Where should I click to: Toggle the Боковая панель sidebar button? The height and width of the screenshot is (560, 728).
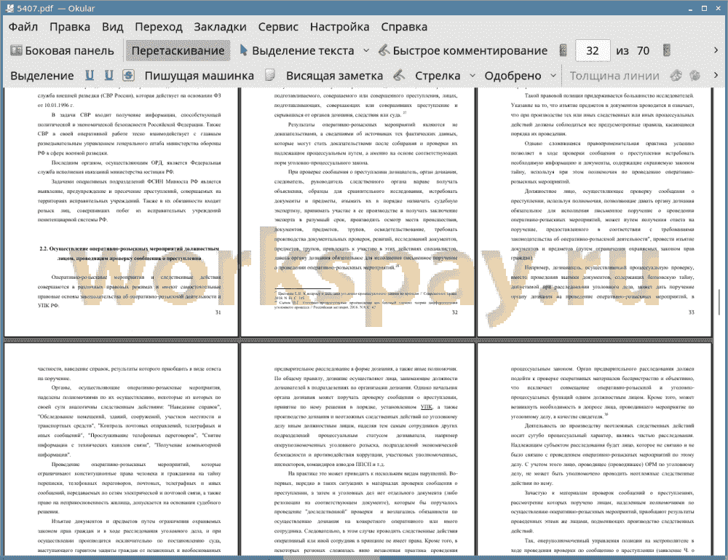pyautogui.click(x=62, y=51)
